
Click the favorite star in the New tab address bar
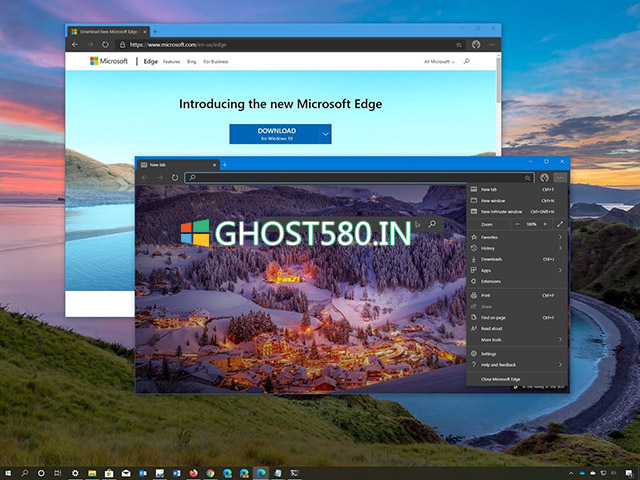(527, 178)
